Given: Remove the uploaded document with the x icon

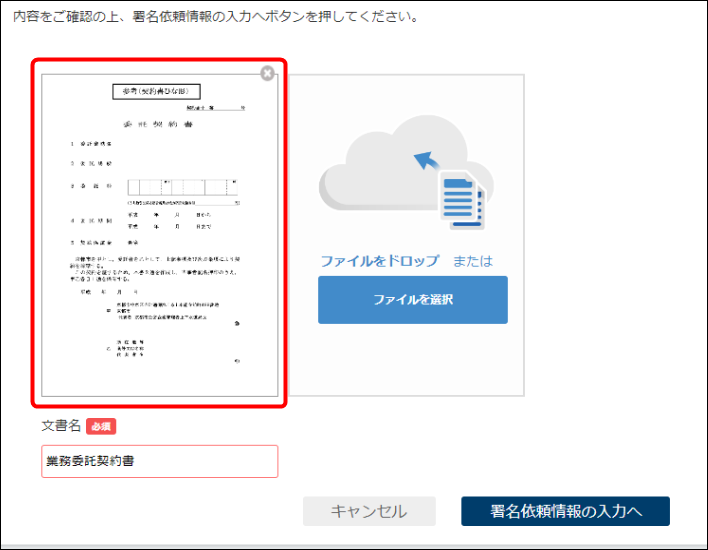Looking at the screenshot, I should tap(266, 73).
